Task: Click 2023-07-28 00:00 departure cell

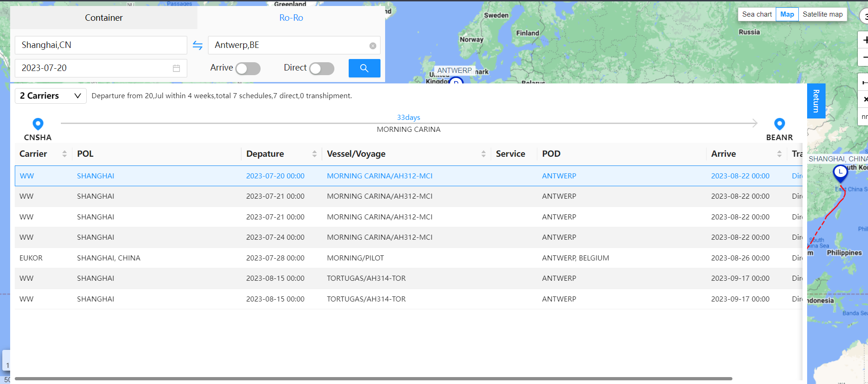Action: pos(275,258)
